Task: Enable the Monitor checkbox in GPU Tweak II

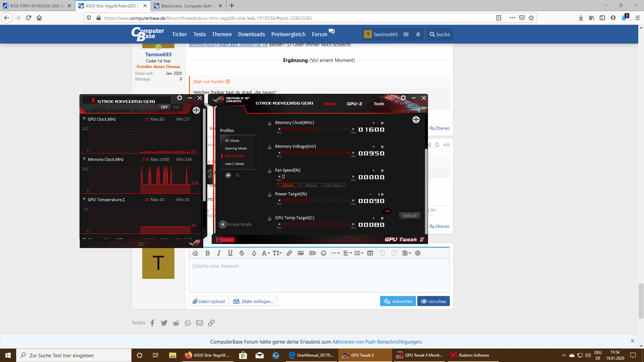Action: [220, 240]
